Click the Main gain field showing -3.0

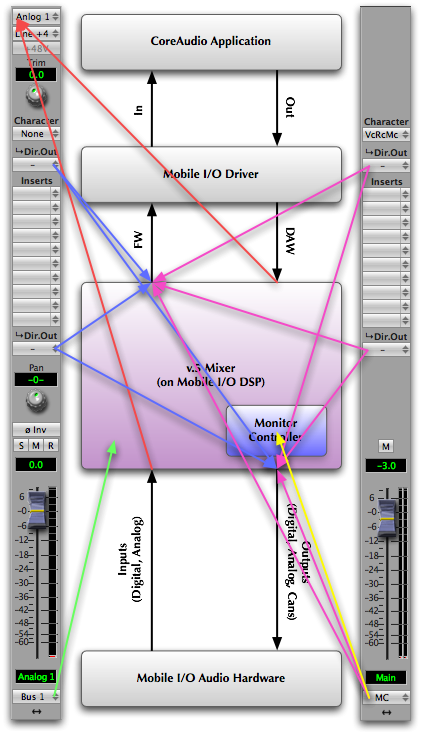(386, 465)
